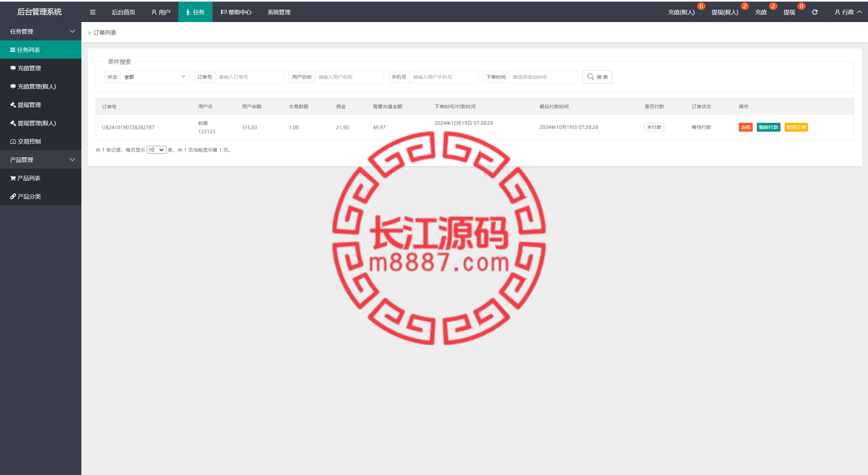868x475 pixels.
Task: Click the magnifier icon in search button
Action: click(590, 77)
